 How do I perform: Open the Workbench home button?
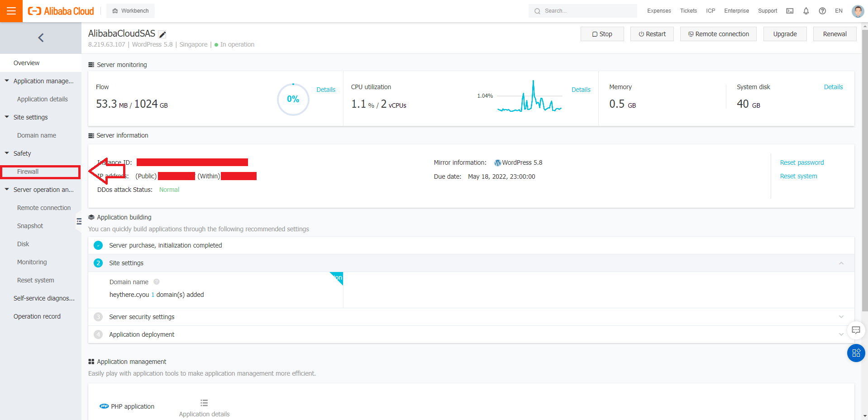[x=130, y=11]
